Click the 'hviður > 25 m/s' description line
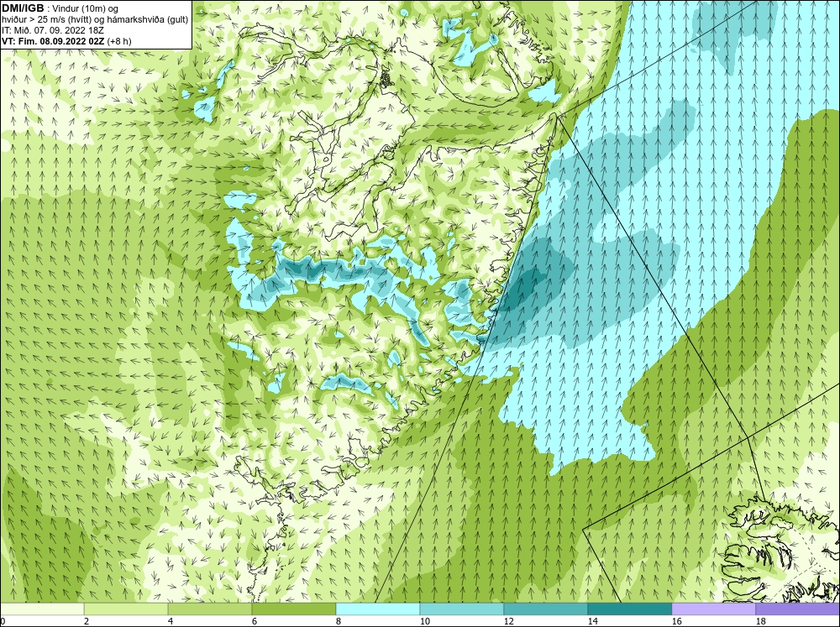Screen dimensions: 840x627 [x=95, y=19]
